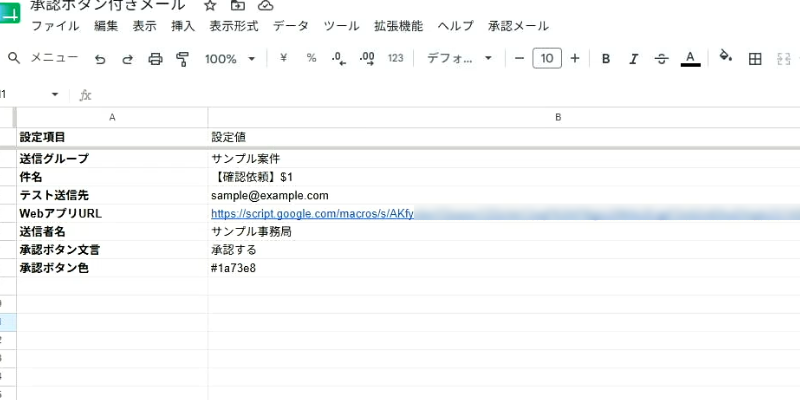Image resolution: width=800 pixels, height=400 pixels.
Task: Click the font size field showing 10
Action: point(547,59)
